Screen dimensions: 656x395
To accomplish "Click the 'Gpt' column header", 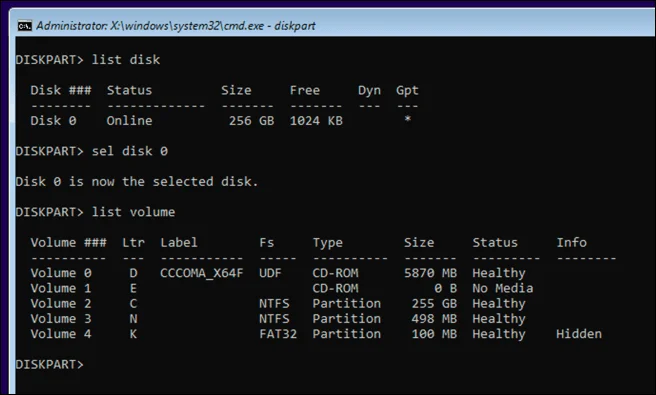I will point(407,90).
